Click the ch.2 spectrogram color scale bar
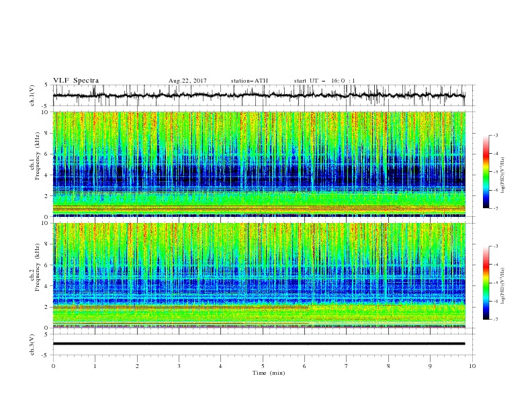Viewport: 532px width, 411px height. [x=486, y=283]
